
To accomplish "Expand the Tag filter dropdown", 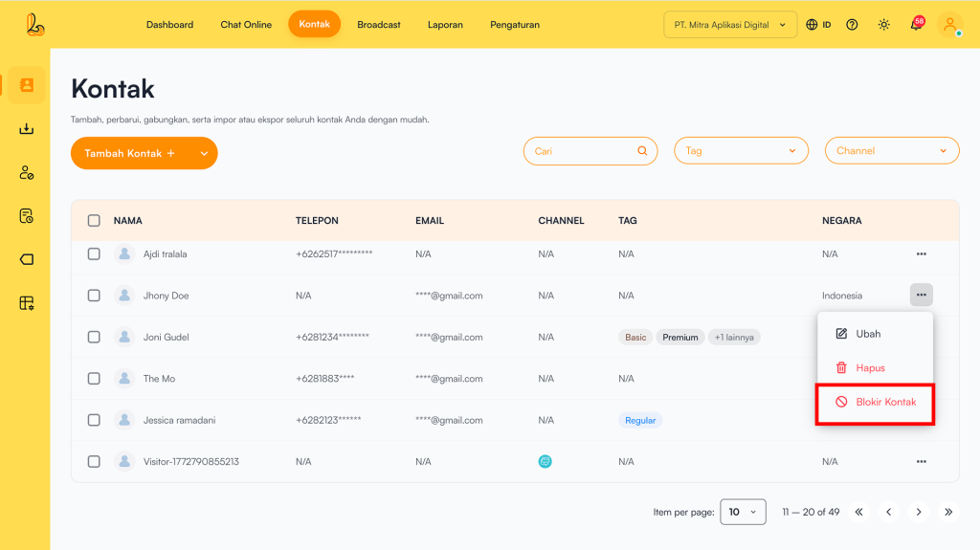I will point(742,151).
